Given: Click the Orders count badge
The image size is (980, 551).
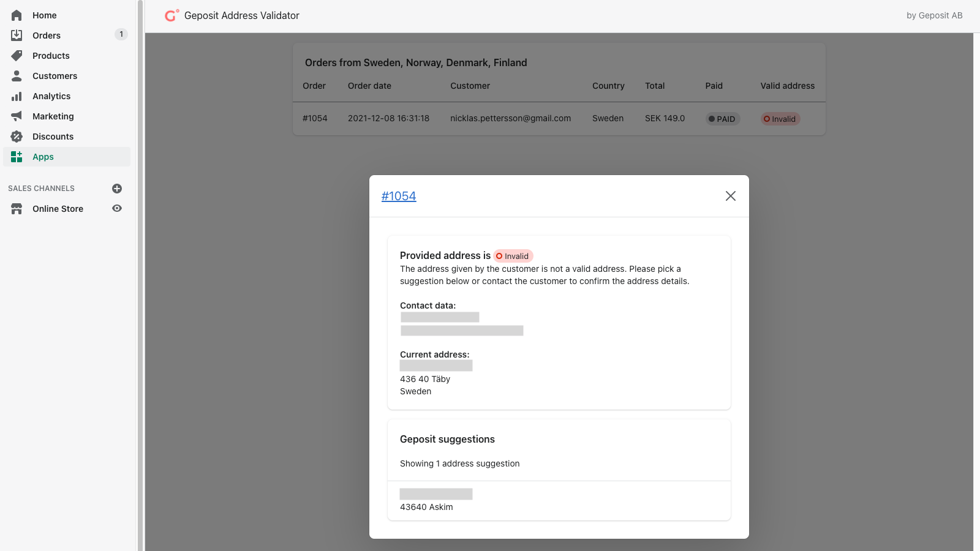Looking at the screenshot, I should click(x=121, y=35).
